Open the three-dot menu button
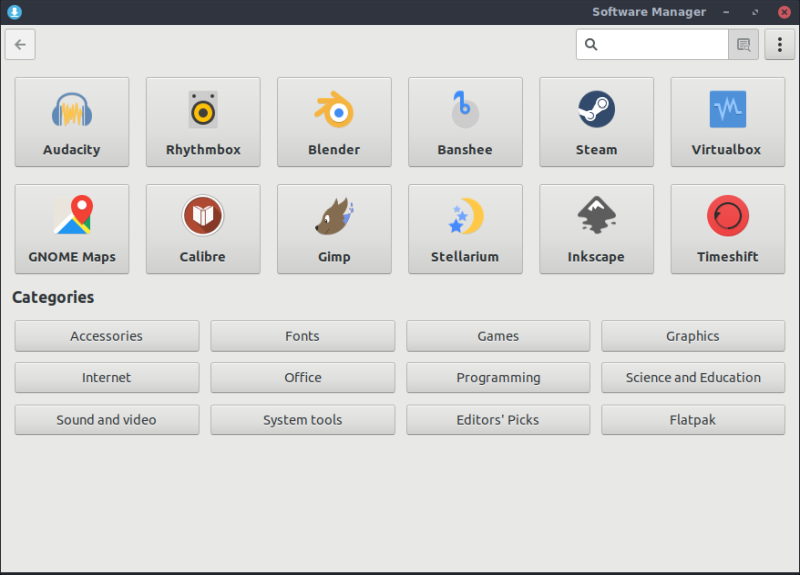Screen dimensions: 800x575 pyautogui.click(x=779, y=45)
